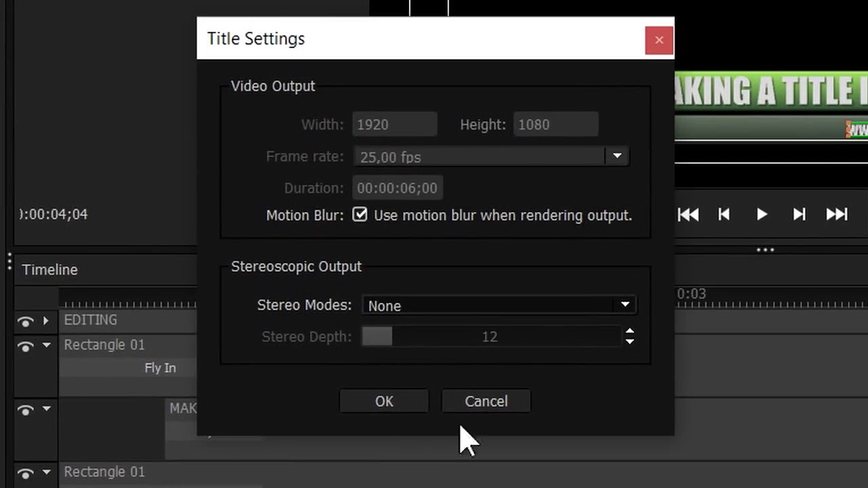The image size is (868, 488).
Task: Expand the EDITING layer in timeline
Action: click(46, 321)
